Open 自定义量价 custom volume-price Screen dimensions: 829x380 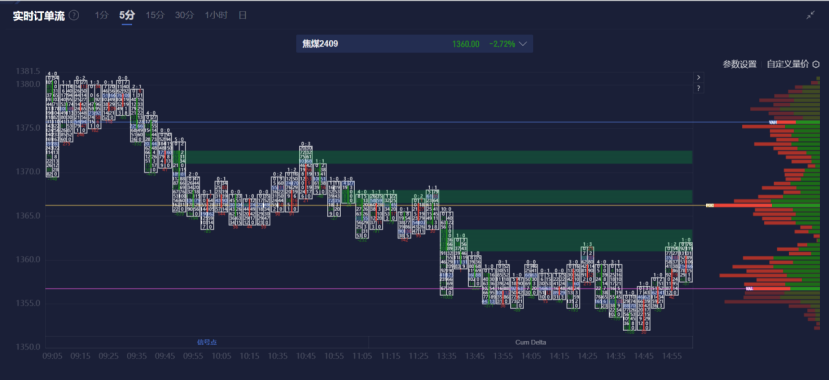(788, 64)
